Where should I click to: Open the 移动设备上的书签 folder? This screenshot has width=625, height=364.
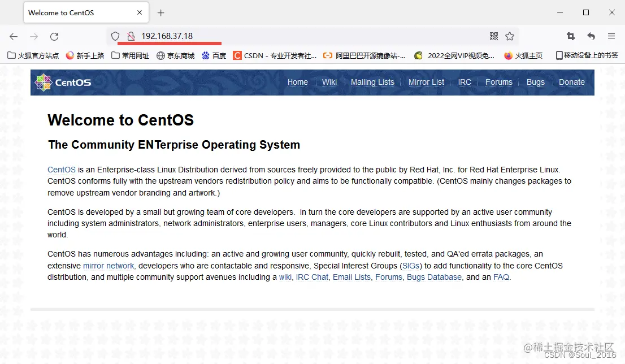coord(587,55)
